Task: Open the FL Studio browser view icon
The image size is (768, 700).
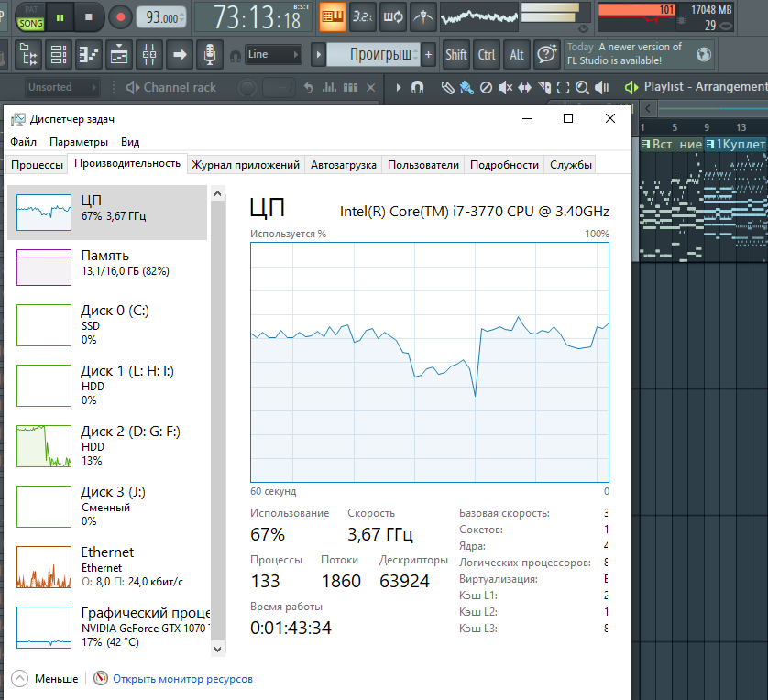Action: click(28, 54)
